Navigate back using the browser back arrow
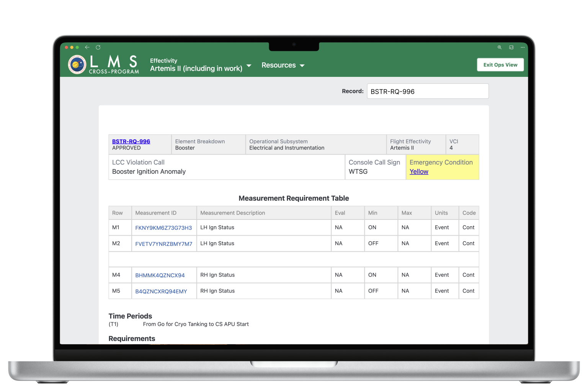This screenshot has height=387, width=588. 87,47
